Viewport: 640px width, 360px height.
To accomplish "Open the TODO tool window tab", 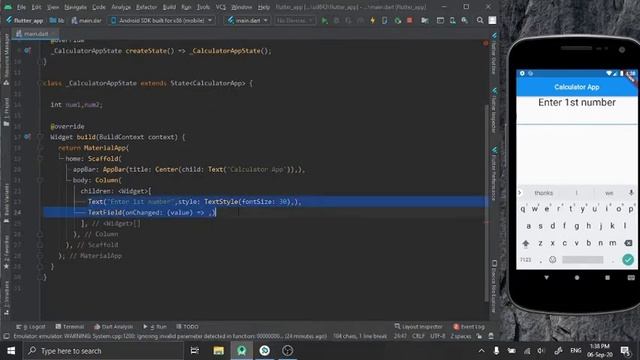I will [x=187, y=327].
